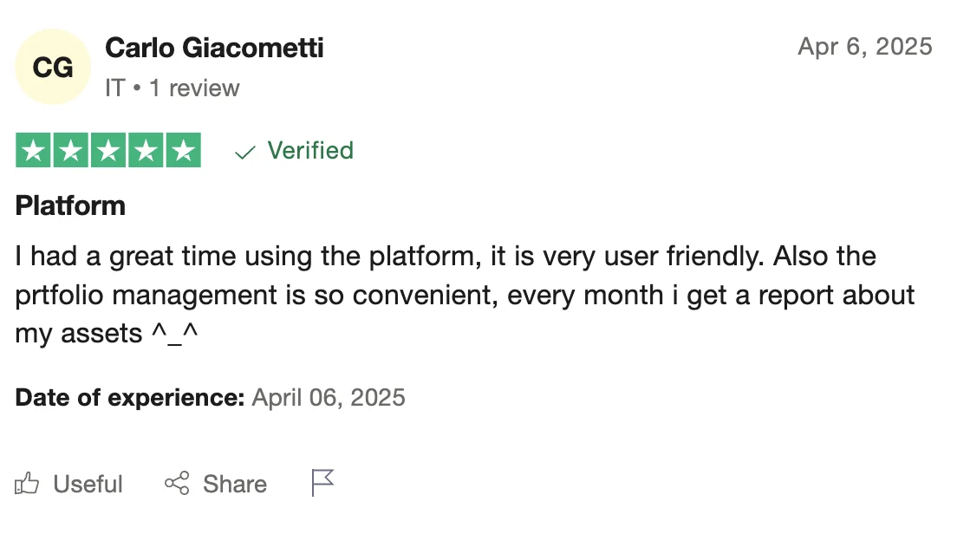Click the fifth green star
The width and height of the screenshot is (957, 560).
coord(183,150)
